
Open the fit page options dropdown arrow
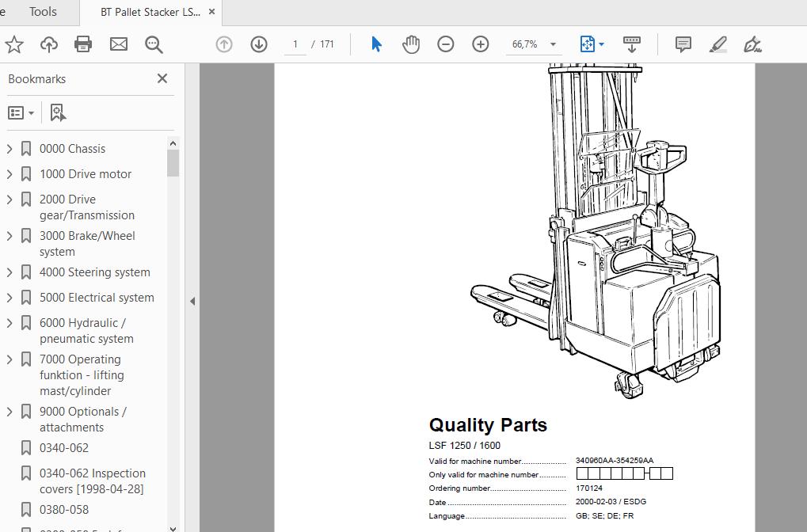(x=601, y=44)
